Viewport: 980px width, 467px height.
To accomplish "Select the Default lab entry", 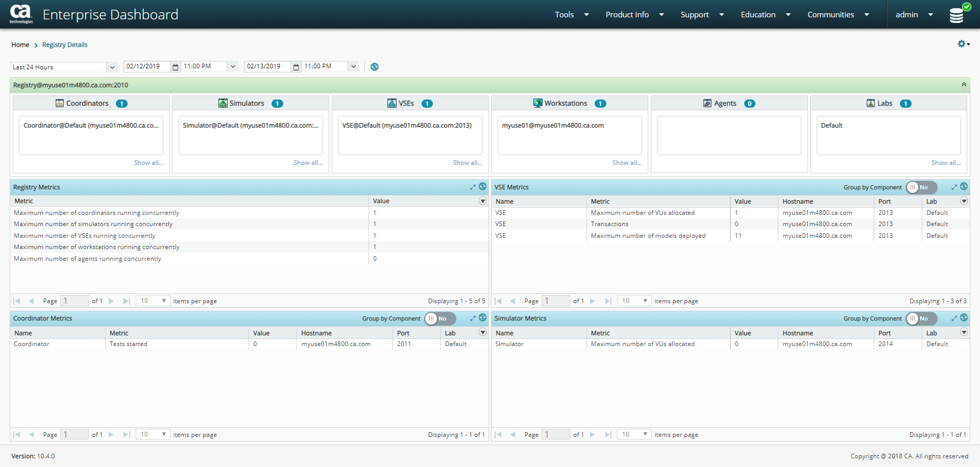I will point(831,126).
